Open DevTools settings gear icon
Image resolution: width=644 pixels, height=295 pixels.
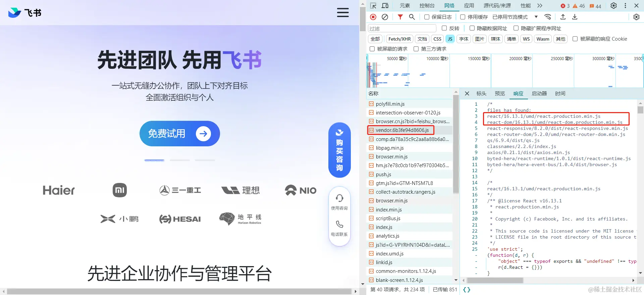click(613, 6)
